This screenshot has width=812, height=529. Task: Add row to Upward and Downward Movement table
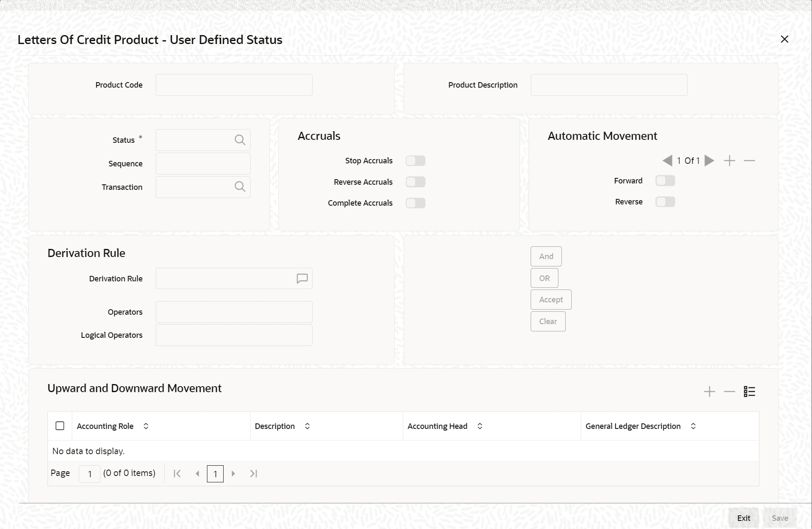(709, 391)
